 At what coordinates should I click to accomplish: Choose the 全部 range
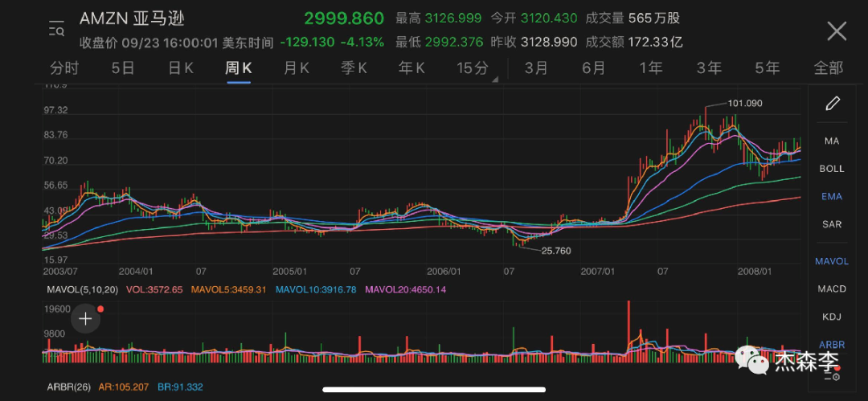point(828,68)
